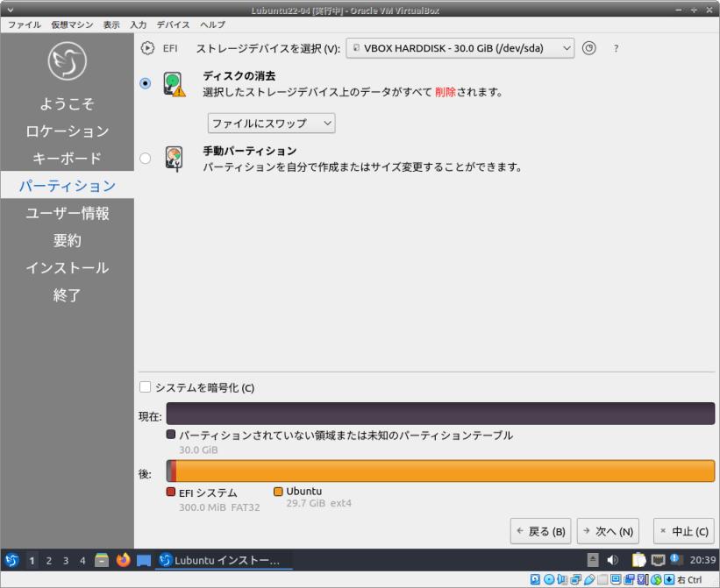Click the Lubuntu インストー taskbar window button
Screen dimensions: 720x588
point(224,560)
